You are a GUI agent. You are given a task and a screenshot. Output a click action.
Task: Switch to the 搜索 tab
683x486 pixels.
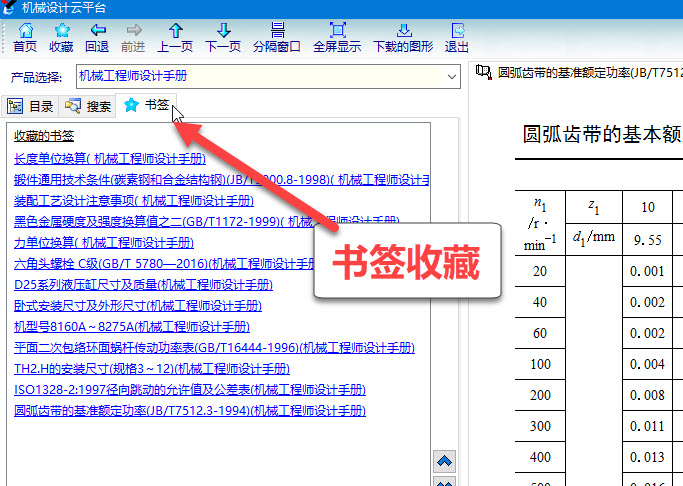tap(87, 106)
